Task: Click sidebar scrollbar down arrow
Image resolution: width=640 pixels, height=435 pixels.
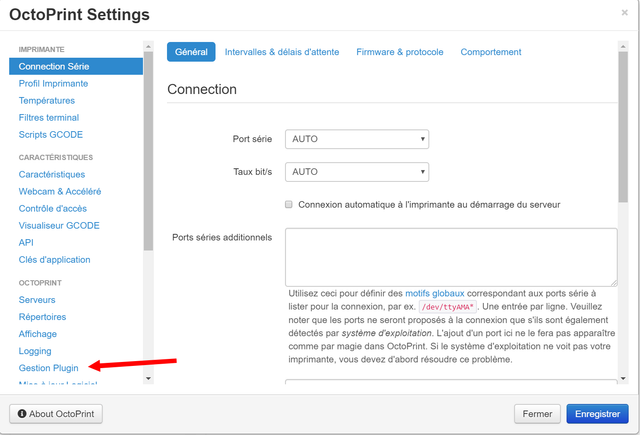Action: [x=148, y=379]
